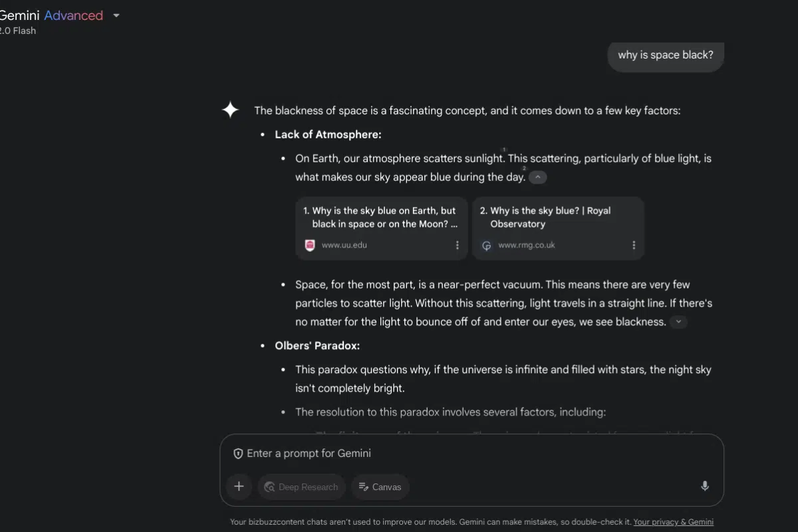
Task: Click the Gemini sparkle response icon
Action: tap(230, 110)
